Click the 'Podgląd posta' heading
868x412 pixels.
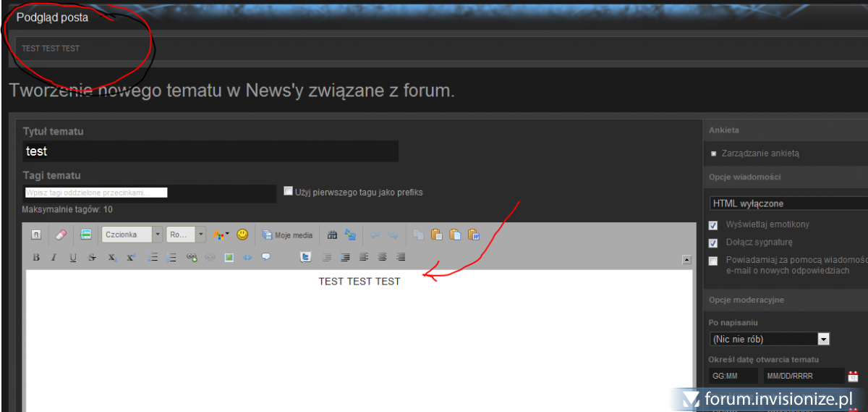click(x=52, y=17)
